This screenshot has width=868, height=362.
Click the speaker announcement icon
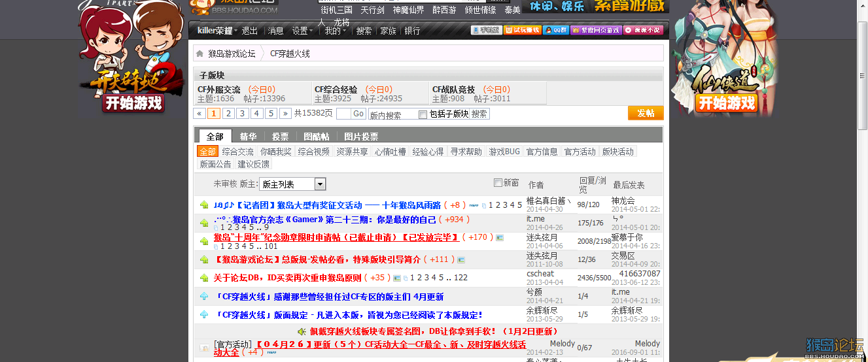click(302, 331)
